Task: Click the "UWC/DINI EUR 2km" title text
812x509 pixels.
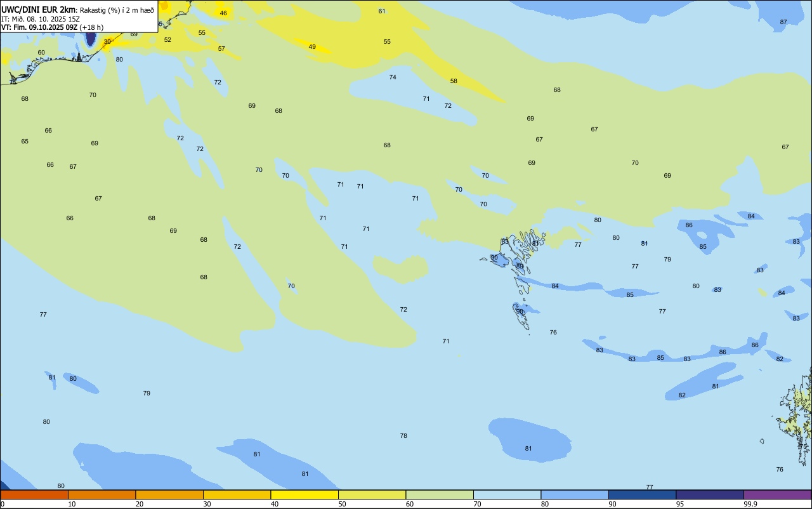Action: pos(39,10)
